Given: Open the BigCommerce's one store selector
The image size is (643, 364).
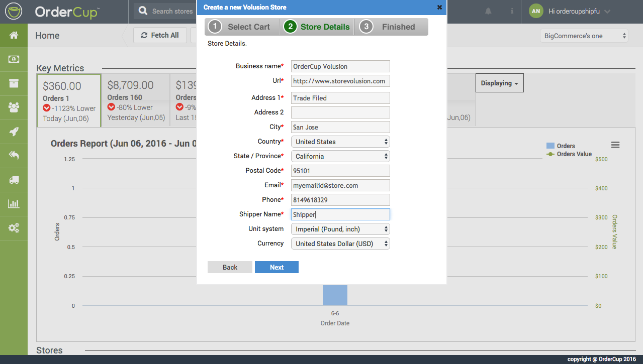Looking at the screenshot, I should (x=585, y=36).
